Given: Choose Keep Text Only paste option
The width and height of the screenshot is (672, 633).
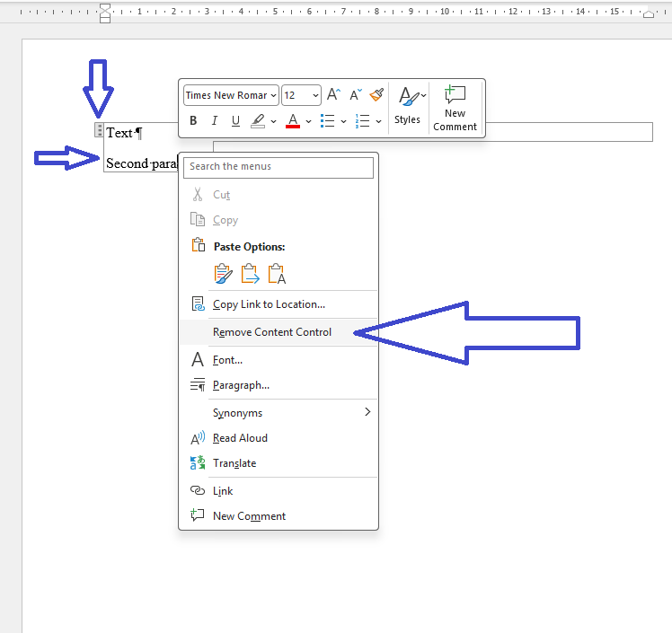Looking at the screenshot, I should [277, 274].
